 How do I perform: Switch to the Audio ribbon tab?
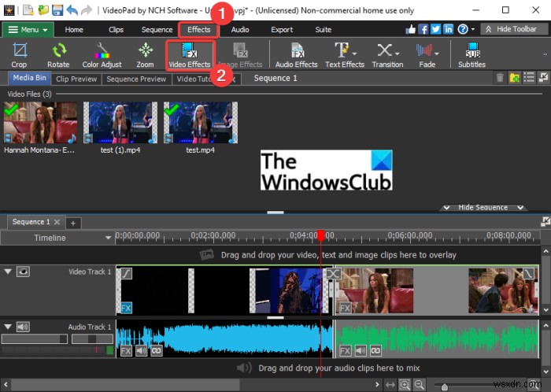pyautogui.click(x=240, y=29)
